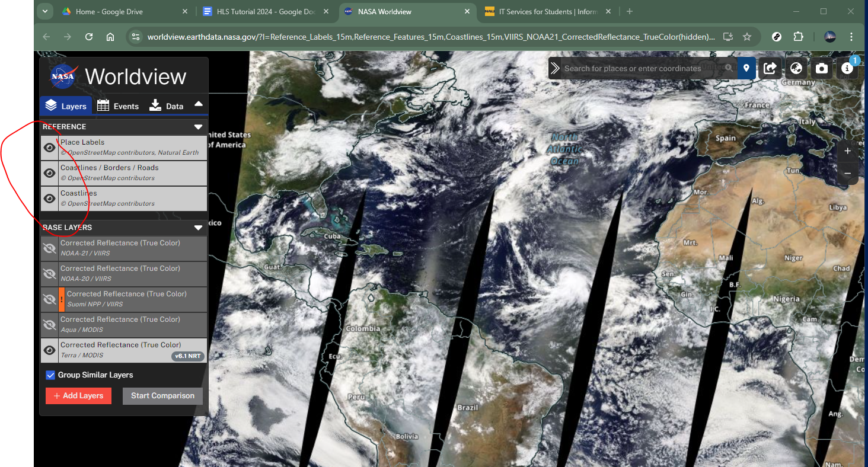Collapse the Base Layers group
868x467 pixels.
point(198,228)
